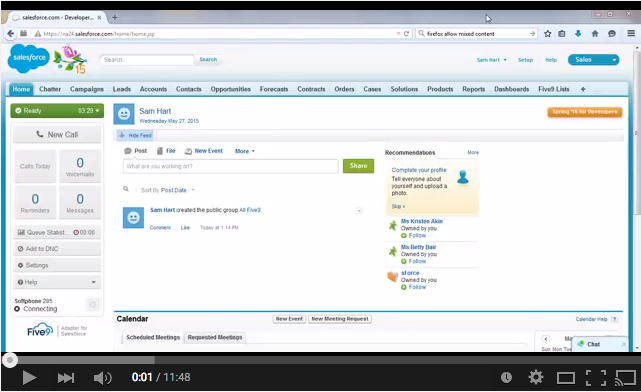Viewport: 641px width, 392px height.
Task: Click the What are you working on box
Action: 230,166
